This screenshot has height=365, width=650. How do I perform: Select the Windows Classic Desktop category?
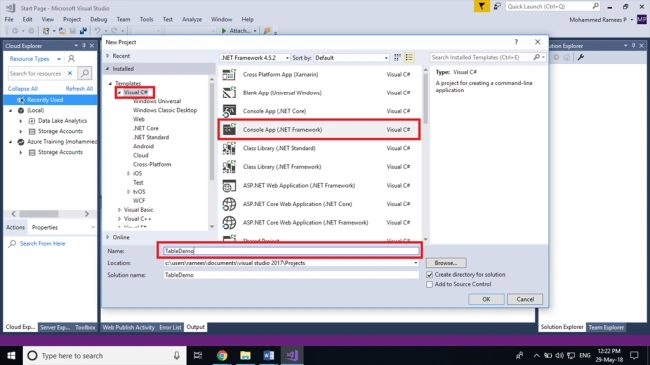pyautogui.click(x=165, y=110)
